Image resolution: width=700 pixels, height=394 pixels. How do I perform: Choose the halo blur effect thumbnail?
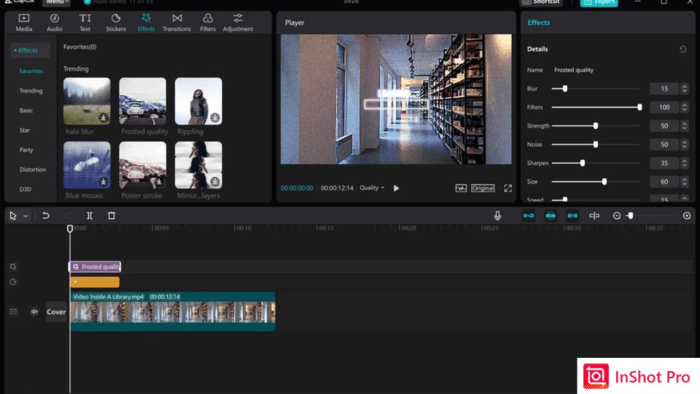[87, 101]
